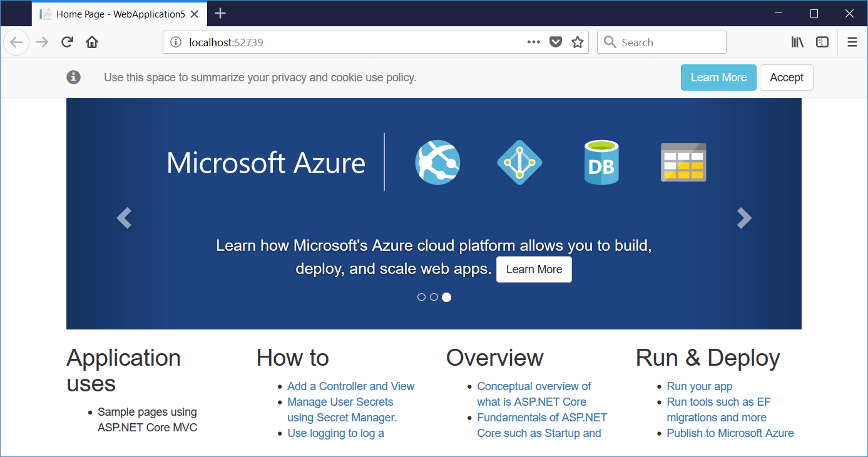Open the browser Home page icon
The height and width of the screenshot is (457, 868).
[92, 43]
